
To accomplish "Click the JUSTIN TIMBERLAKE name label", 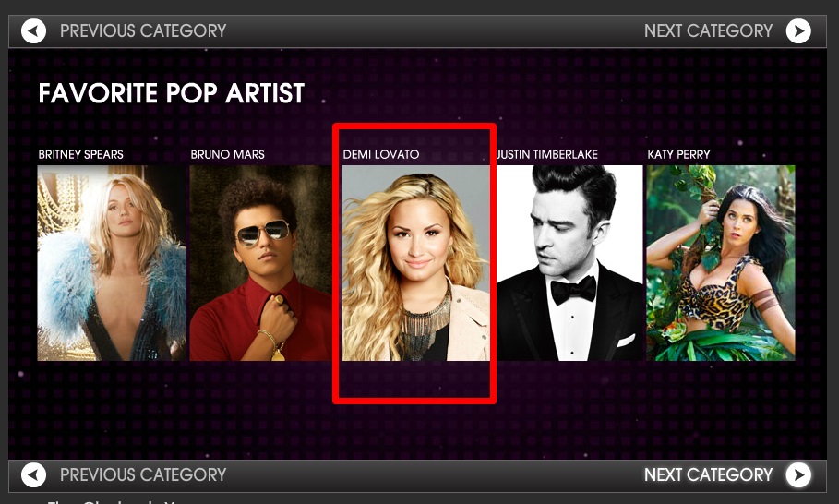I will pos(547,155).
